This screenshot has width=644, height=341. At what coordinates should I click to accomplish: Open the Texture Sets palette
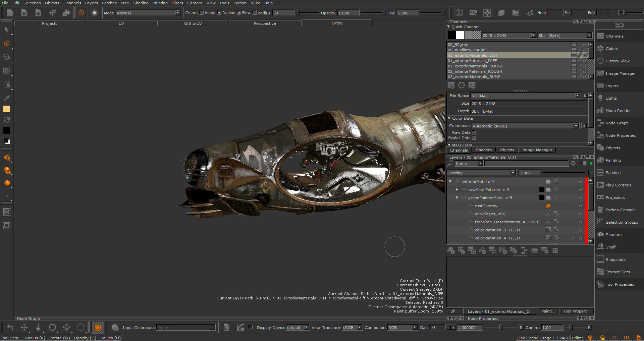[618, 272]
